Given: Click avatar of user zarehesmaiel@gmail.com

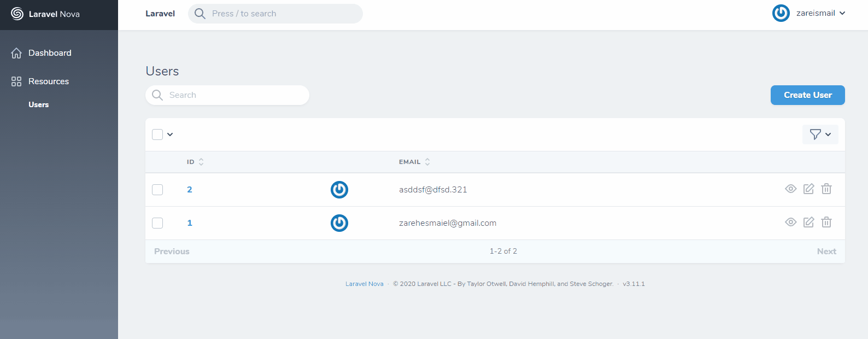Looking at the screenshot, I should (x=339, y=223).
